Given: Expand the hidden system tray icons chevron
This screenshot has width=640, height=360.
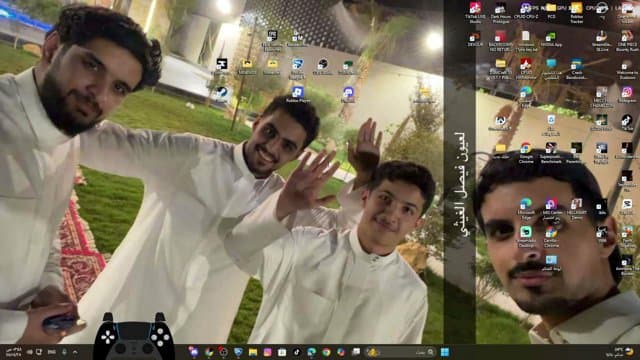Looking at the screenshot, I should (75, 352).
